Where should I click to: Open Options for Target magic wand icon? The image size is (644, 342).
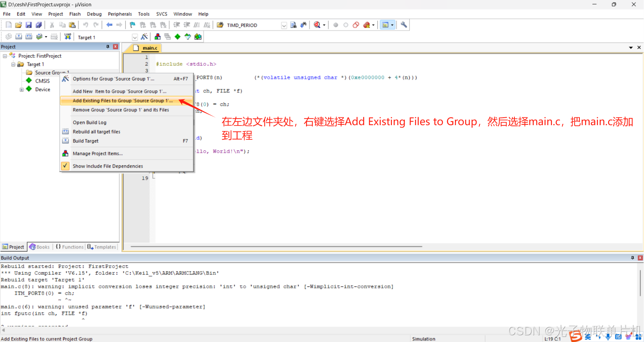click(x=145, y=37)
